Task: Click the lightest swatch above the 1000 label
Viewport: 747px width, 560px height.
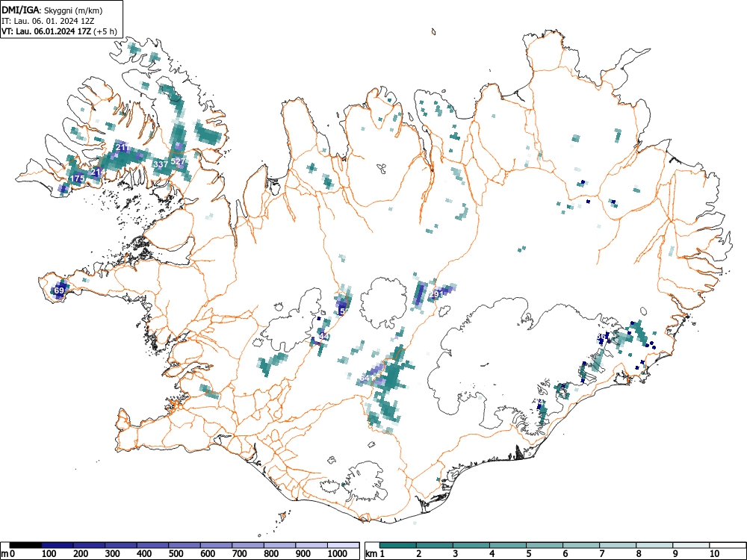Action: pos(343,545)
